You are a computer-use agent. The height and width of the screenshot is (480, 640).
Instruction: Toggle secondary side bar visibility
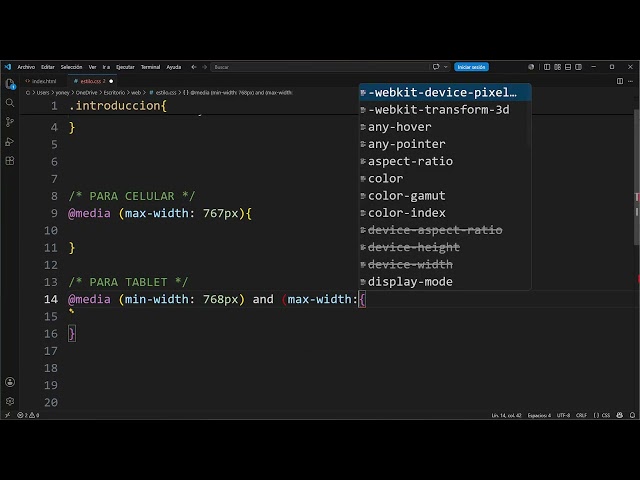(x=578, y=67)
